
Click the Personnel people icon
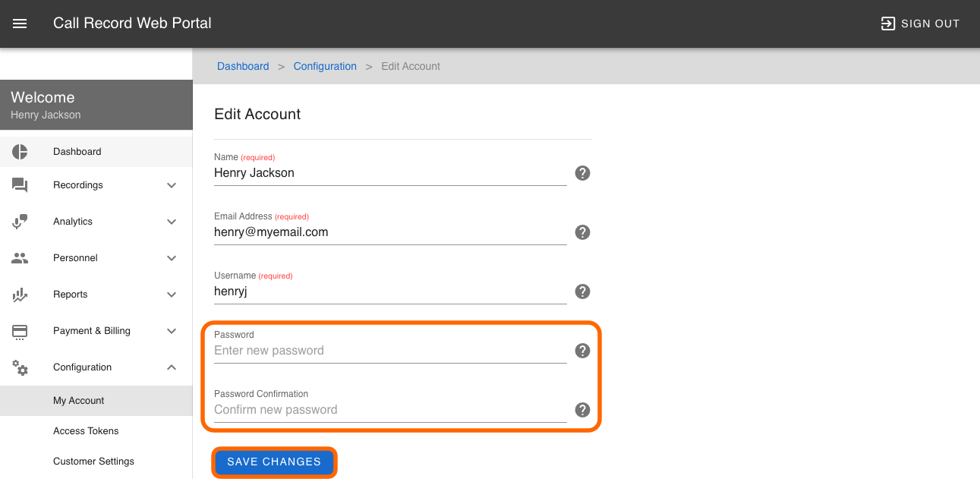coord(20,258)
